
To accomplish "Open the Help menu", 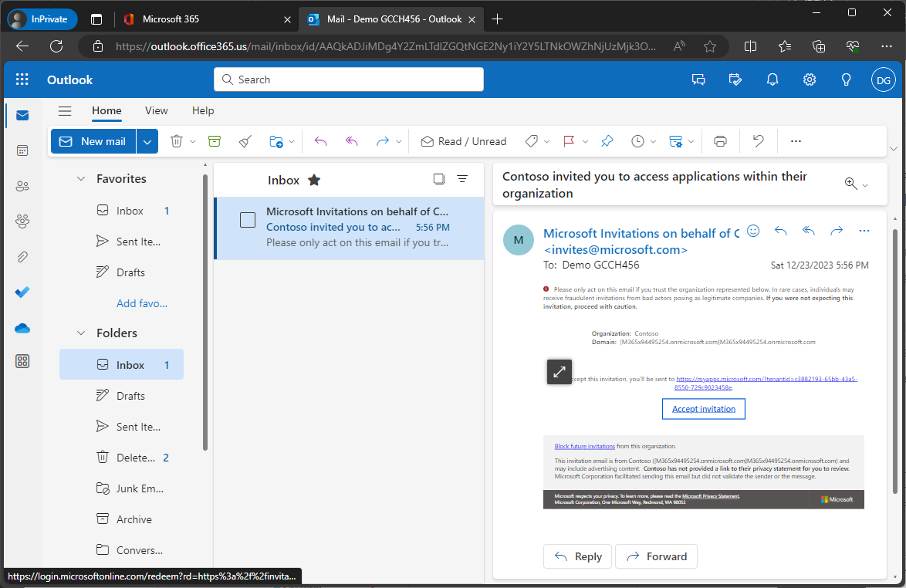I will (202, 110).
